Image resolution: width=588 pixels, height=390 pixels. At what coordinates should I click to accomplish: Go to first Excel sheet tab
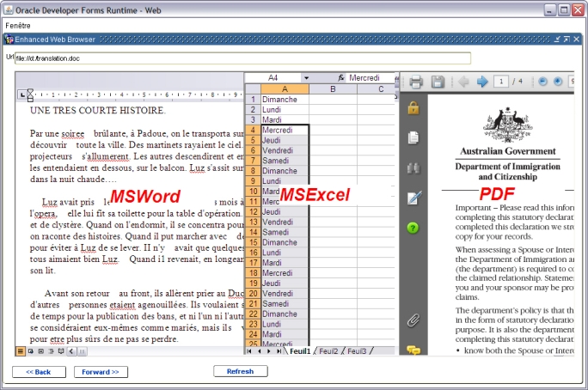[x=249, y=351]
